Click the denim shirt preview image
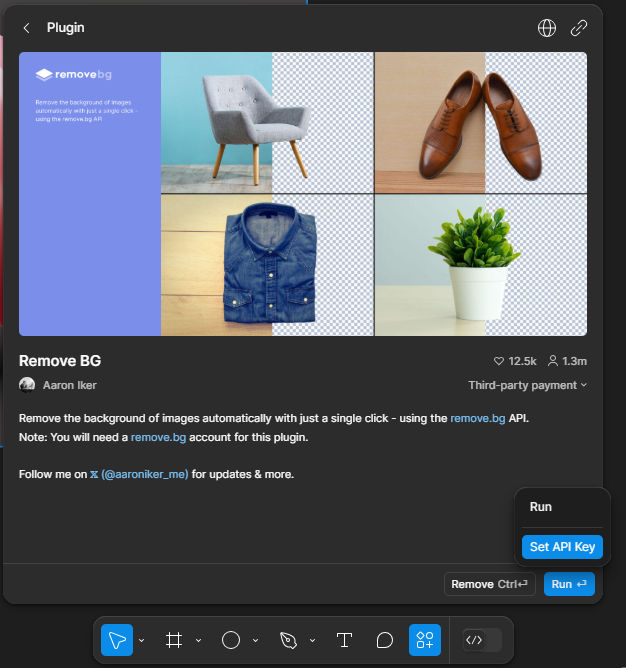Image resolution: width=626 pixels, height=668 pixels. tap(267, 265)
